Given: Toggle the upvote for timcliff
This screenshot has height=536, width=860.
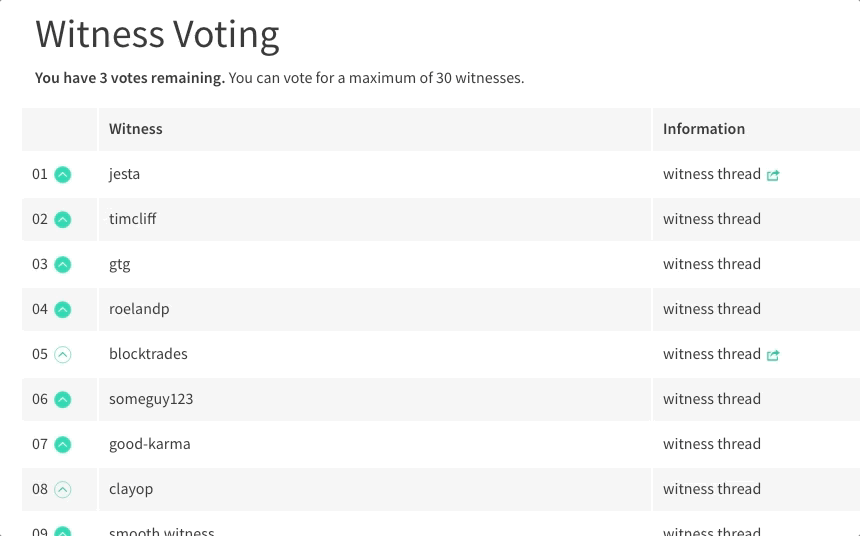Looking at the screenshot, I should click(63, 219).
